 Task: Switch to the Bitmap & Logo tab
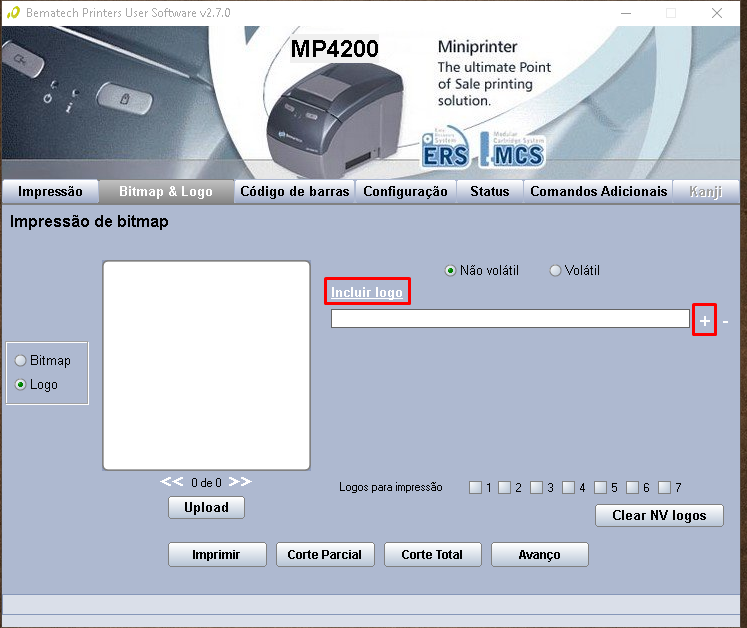(x=166, y=192)
